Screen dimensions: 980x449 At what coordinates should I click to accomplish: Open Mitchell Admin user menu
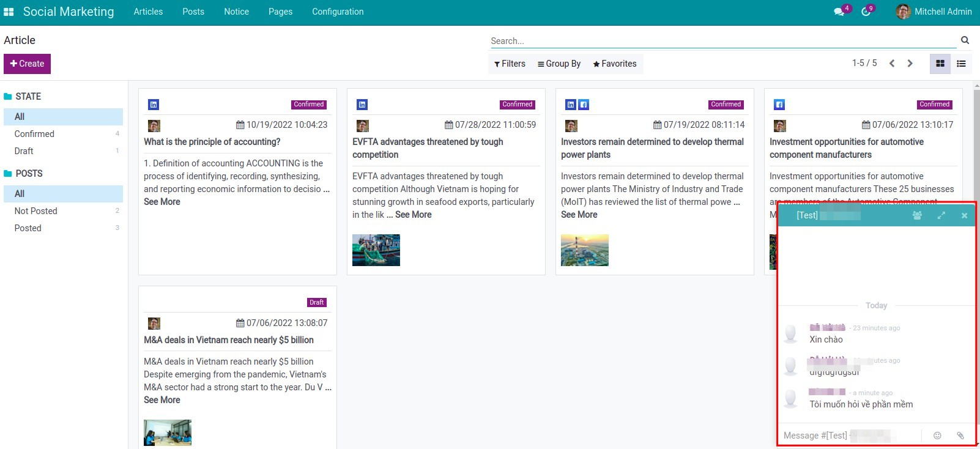click(934, 12)
